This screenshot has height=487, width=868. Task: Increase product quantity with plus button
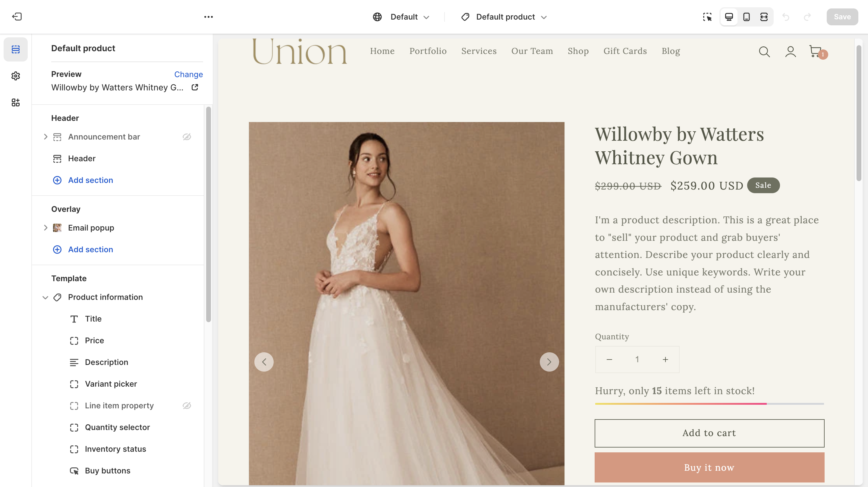[665, 360]
